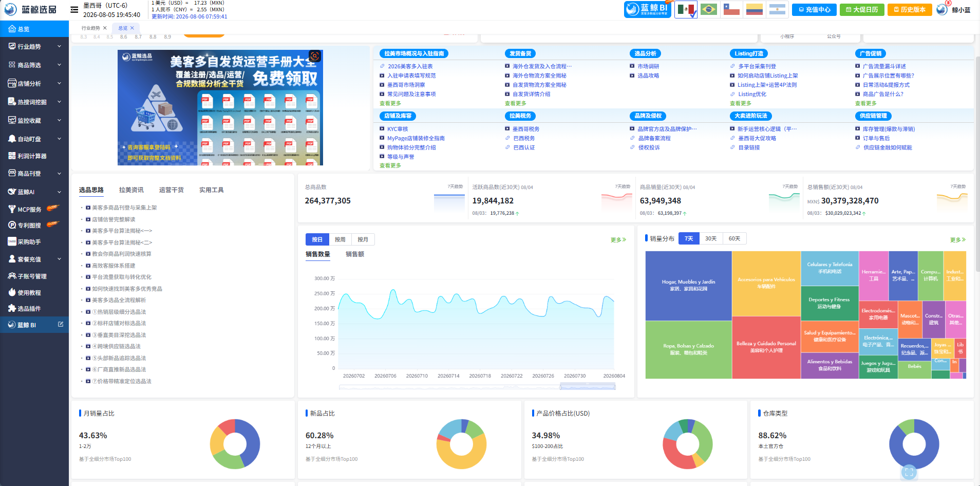
Task: Open 使用教程 in sidebar
Action: pyautogui.click(x=34, y=292)
